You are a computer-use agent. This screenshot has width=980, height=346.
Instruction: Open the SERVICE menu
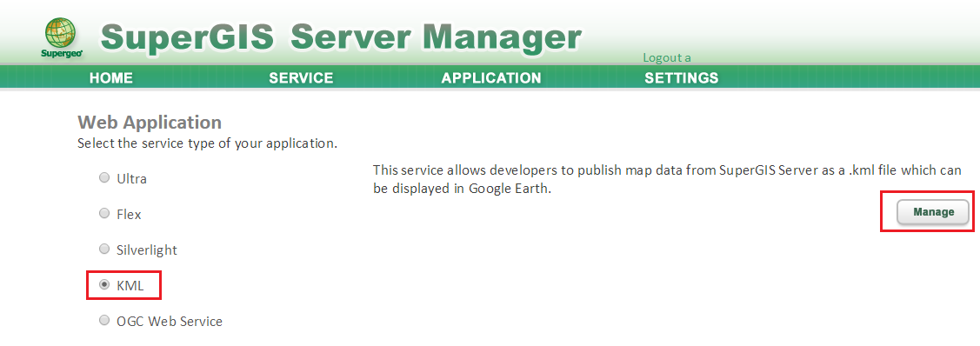click(301, 78)
